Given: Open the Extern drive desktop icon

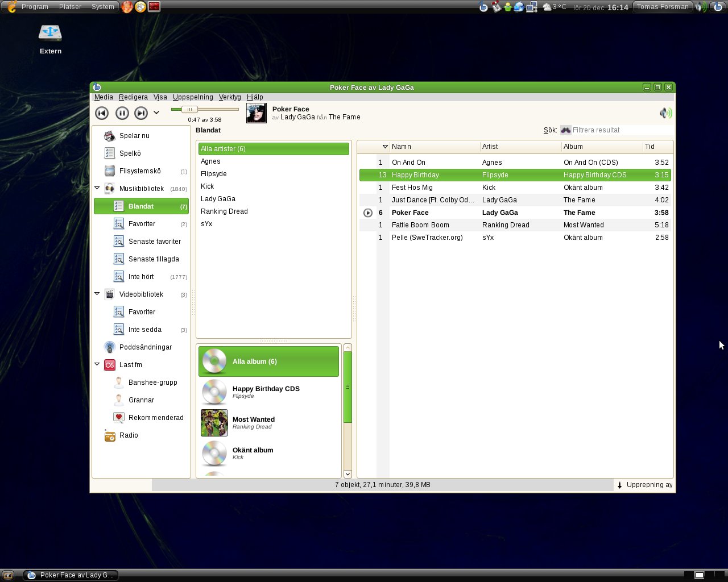Looking at the screenshot, I should pyautogui.click(x=50, y=39).
